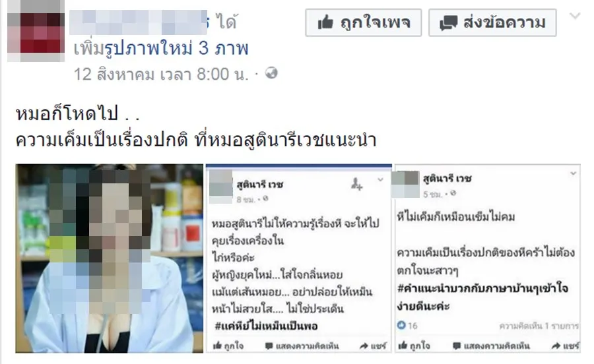This screenshot has height=364, width=594.
Task: Click the แชร์ share arrow in middle post
Action: [373, 346]
